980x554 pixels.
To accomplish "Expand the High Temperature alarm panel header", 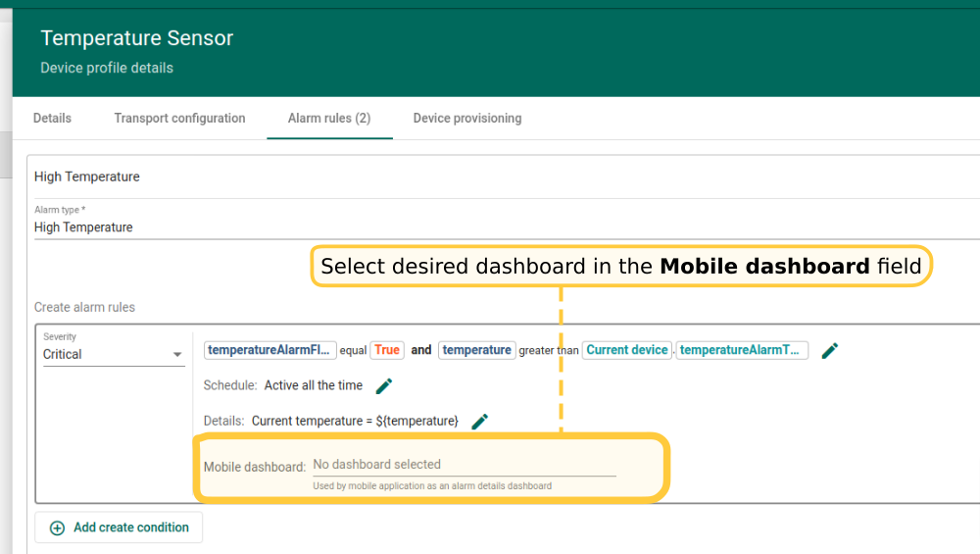I will (87, 176).
